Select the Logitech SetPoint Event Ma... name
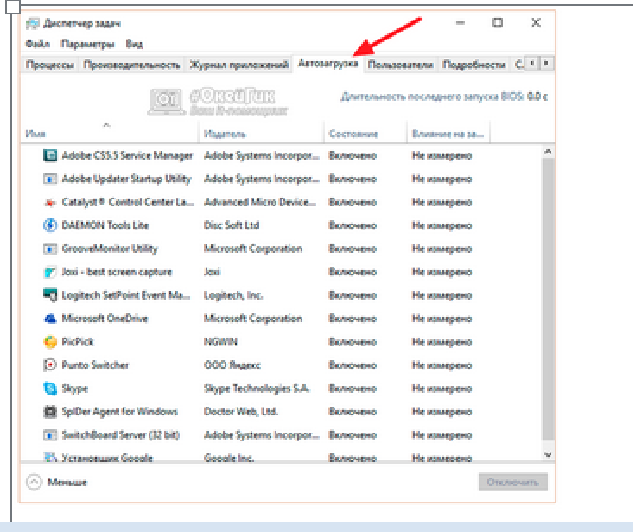633x532 pixels. [126, 295]
